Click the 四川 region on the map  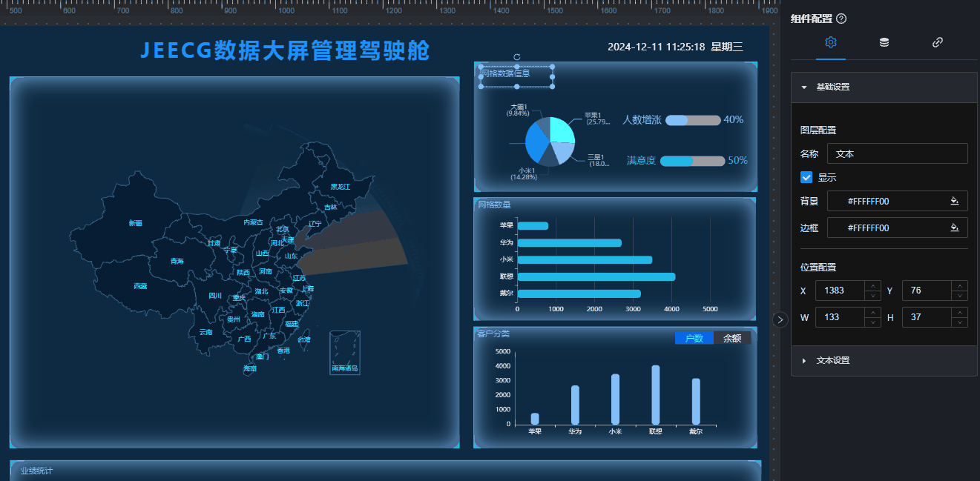coord(215,295)
